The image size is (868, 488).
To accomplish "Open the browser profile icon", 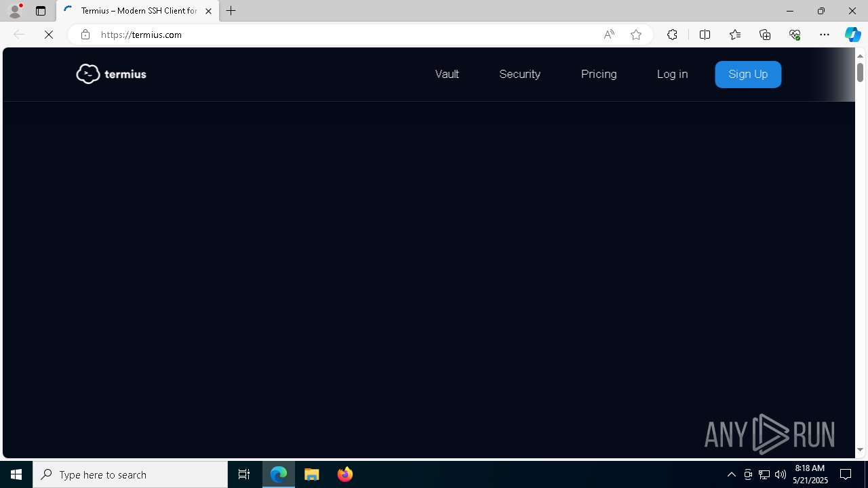I will [15, 11].
